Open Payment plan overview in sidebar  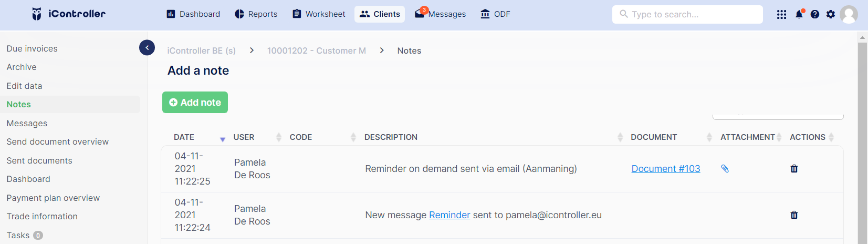53,198
